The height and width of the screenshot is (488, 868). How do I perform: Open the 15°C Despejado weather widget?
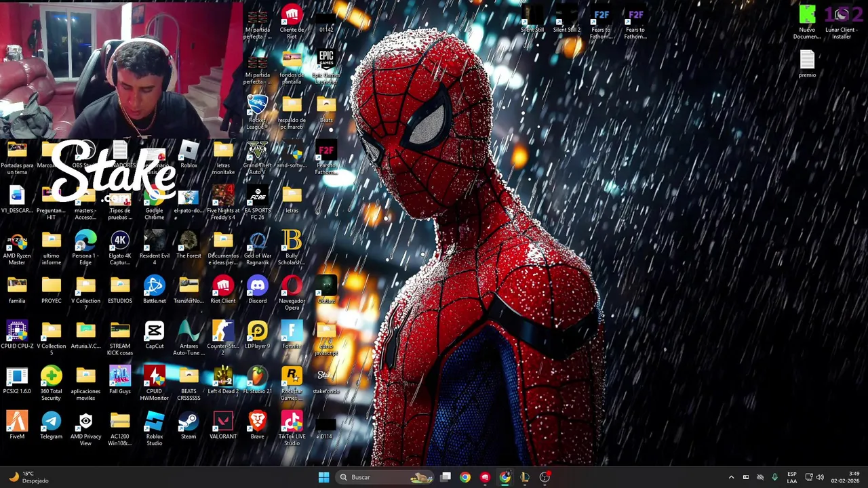[x=28, y=477]
